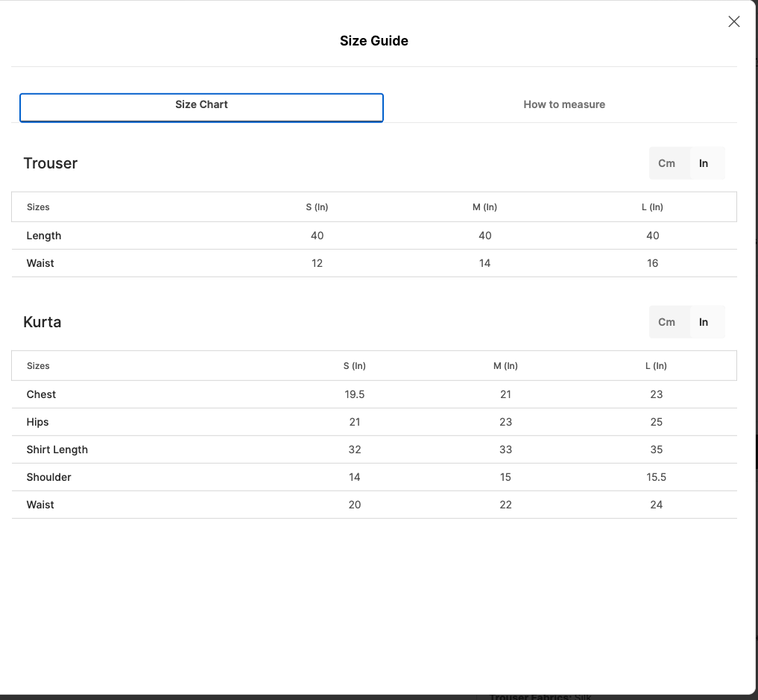Image resolution: width=758 pixels, height=700 pixels.
Task: Select In units for Trouser table
Action: coord(704,163)
